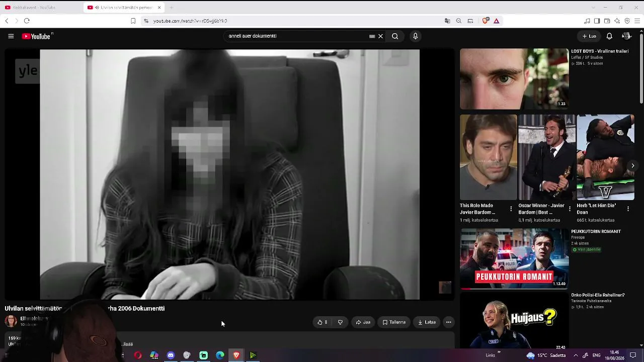Screen dimensions: 644x362
Task: Open the tab search dropdown arrow
Action: point(593,8)
